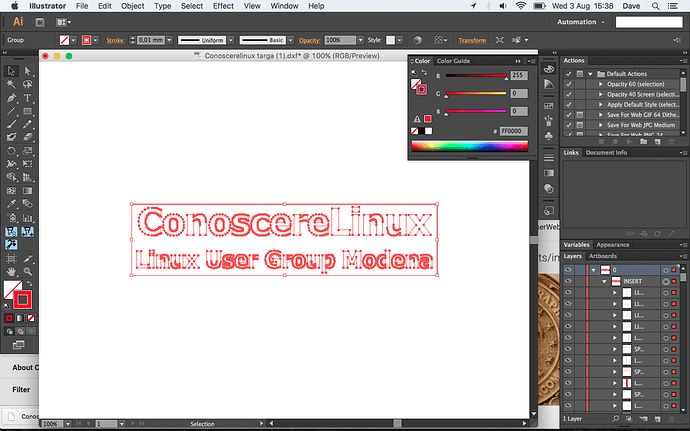This screenshot has height=431, width=690.
Task: Switch to the Color Guide tab
Action: coord(453,61)
